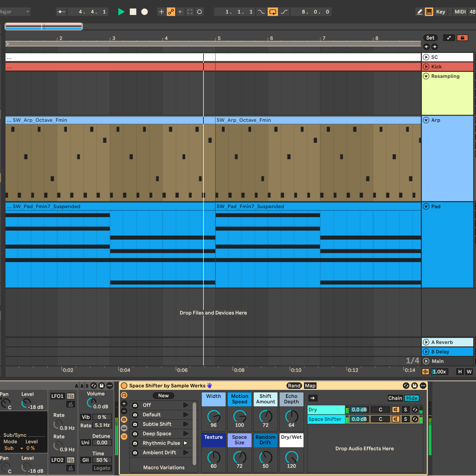Unfold the Kick track

[426, 67]
